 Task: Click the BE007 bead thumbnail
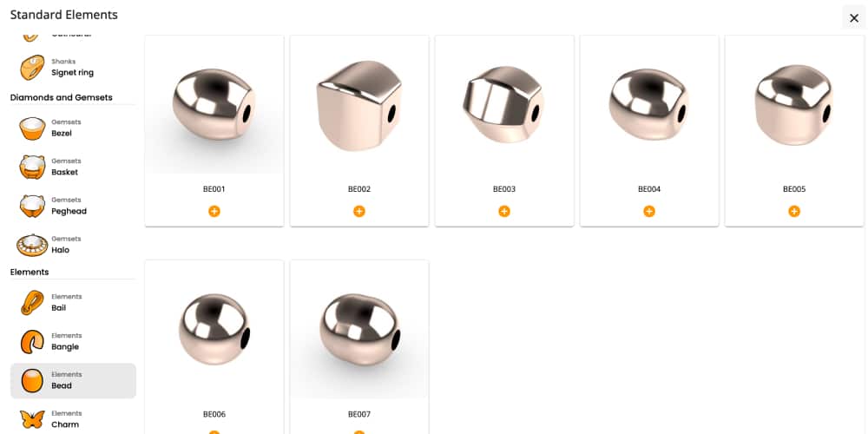point(359,329)
